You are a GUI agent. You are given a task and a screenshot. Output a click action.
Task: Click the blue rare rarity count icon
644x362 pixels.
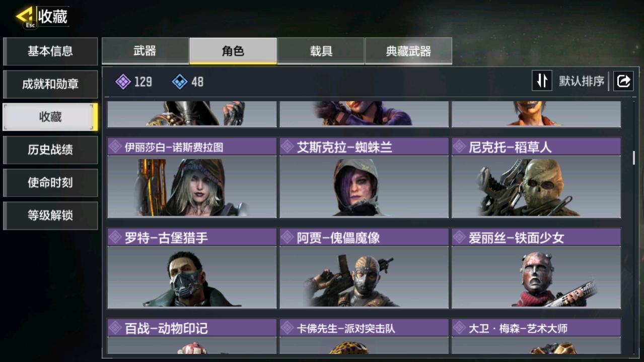coord(180,81)
